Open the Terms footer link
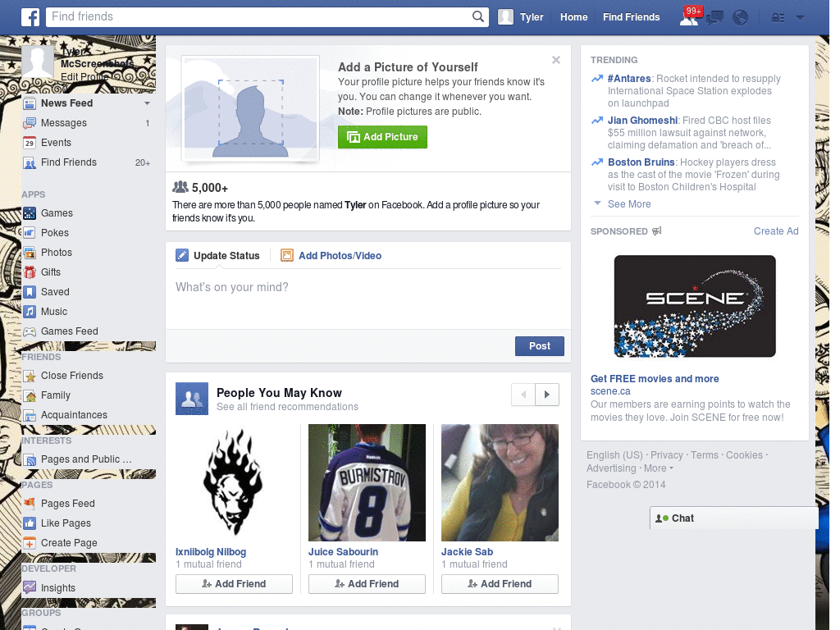Viewport: 840px width, 630px height. point(705,455)
